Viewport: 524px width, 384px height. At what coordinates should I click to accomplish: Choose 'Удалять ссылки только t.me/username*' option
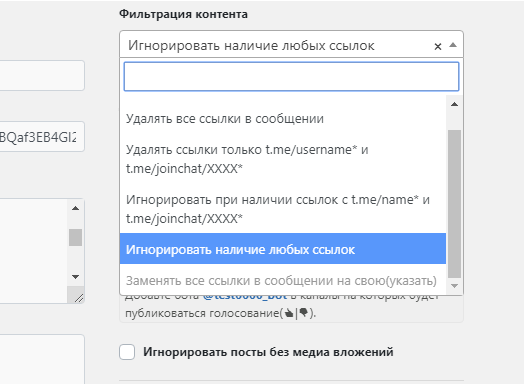click(283, 159)
